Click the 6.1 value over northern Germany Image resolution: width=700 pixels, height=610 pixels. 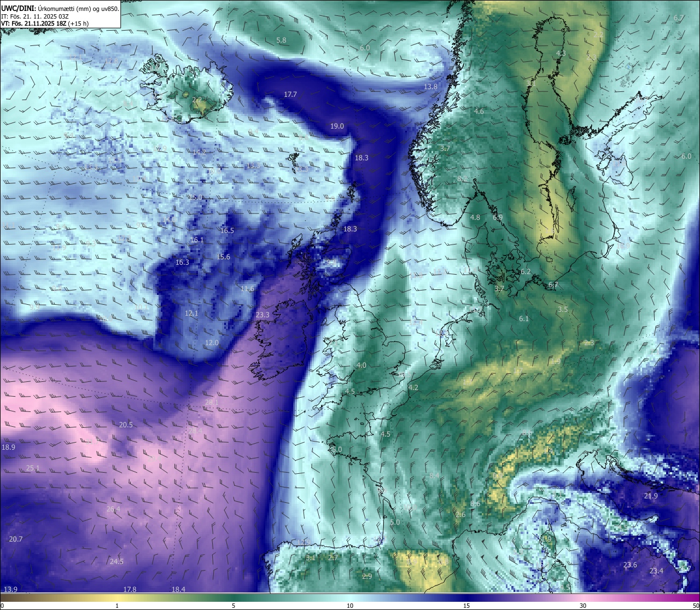pyautogui.click(x=524, y=319)
